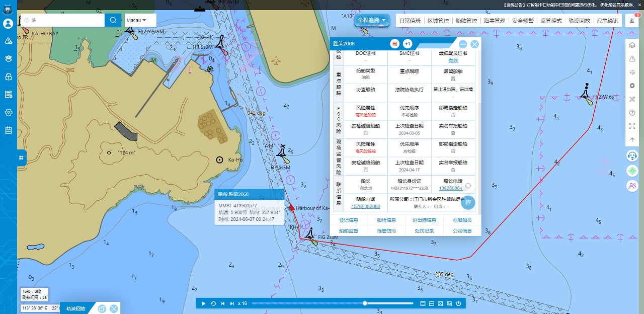Toggle fullscreen map view
The image size is (644, 314).
(x=632, y=126)
